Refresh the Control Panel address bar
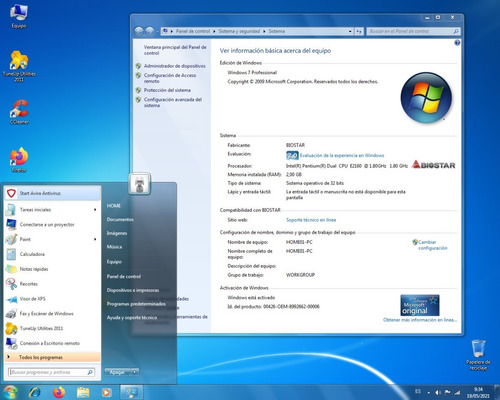 click(x=359, y=31)
